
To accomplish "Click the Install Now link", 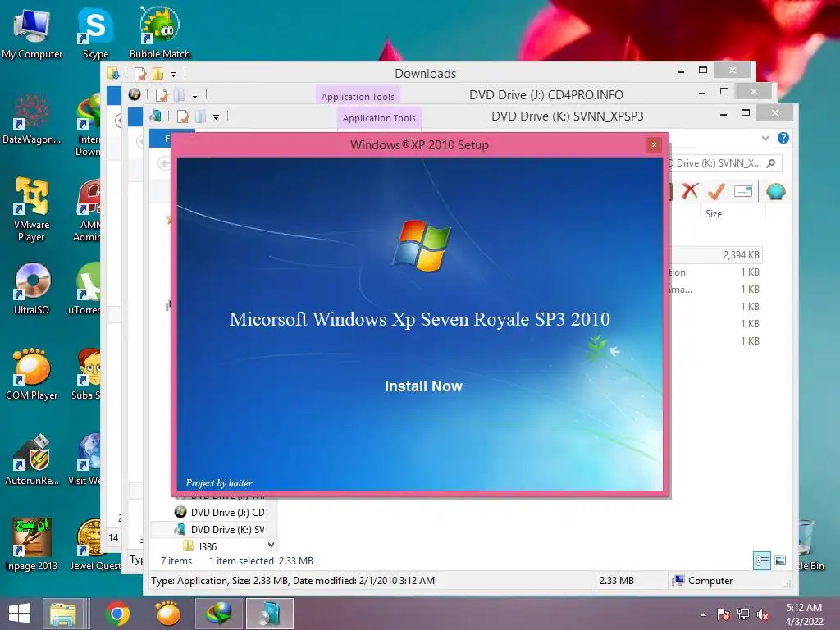I will pos(423,386).
